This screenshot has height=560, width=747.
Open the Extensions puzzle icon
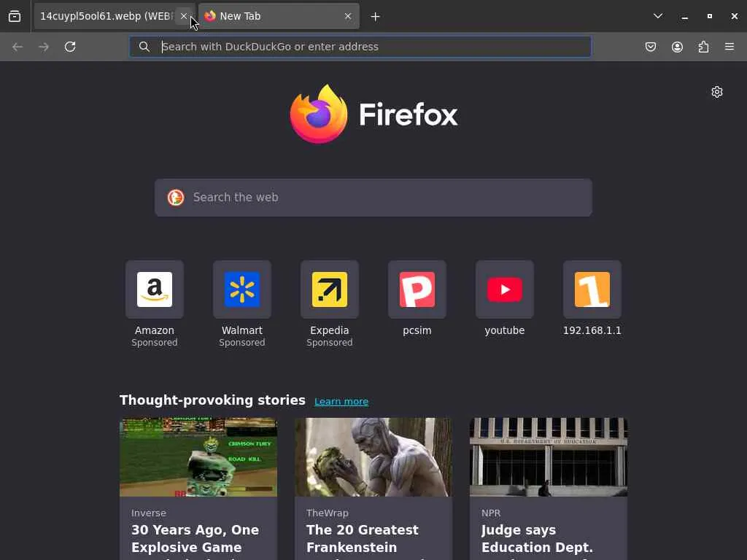703,47
